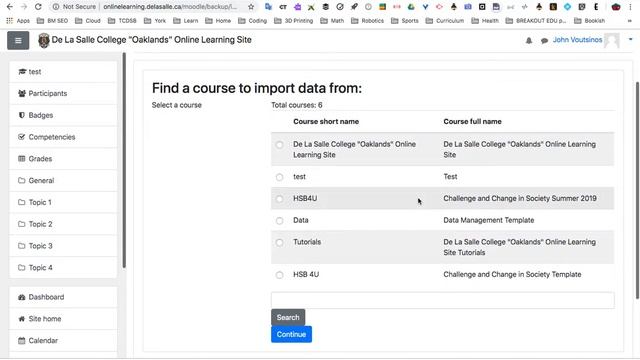The width and height of the screenshot is (640, 360).
Task: Click the 'Course short name' column header
Action: [x=326, y=122]
